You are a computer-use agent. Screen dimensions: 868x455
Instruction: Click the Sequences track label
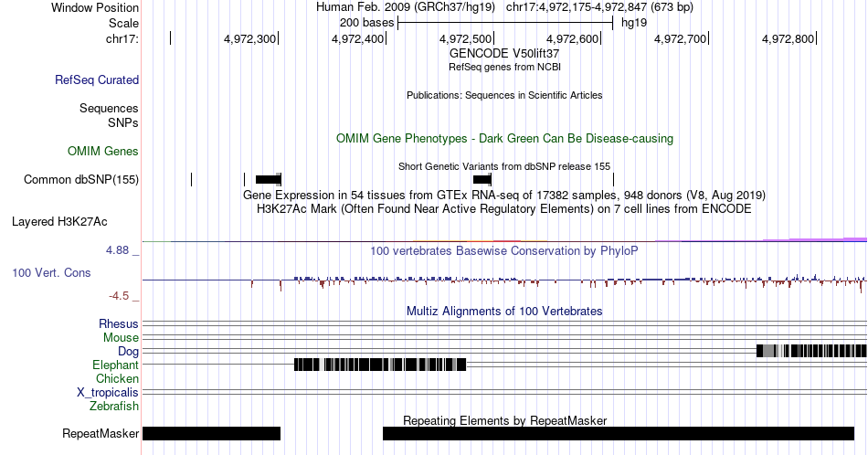click(109, 108)
